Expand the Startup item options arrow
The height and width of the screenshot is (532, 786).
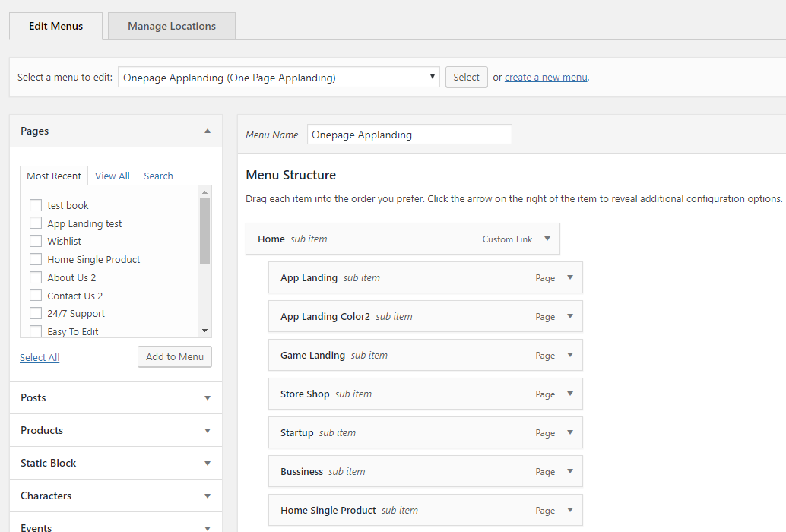[x=570, y=432]
